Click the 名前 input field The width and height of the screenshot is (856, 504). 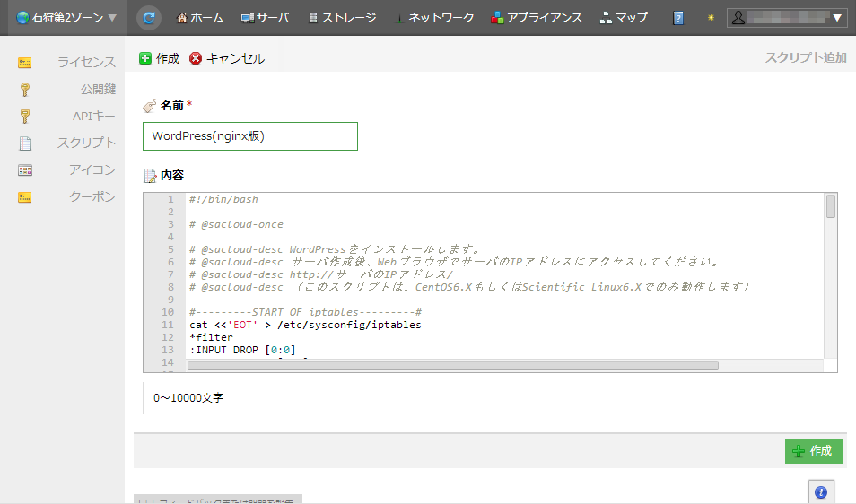pyautogui.click(x=249, y=136)
